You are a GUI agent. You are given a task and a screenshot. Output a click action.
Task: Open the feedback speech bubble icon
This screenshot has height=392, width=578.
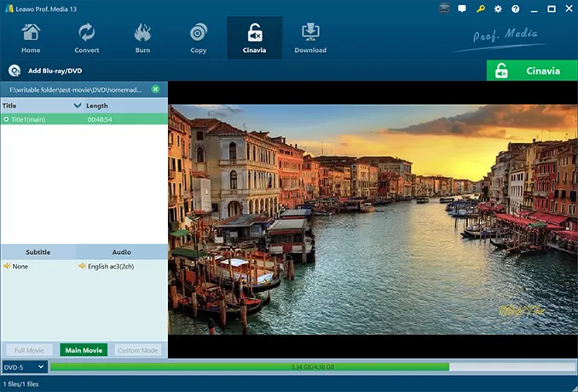[462, 9]
